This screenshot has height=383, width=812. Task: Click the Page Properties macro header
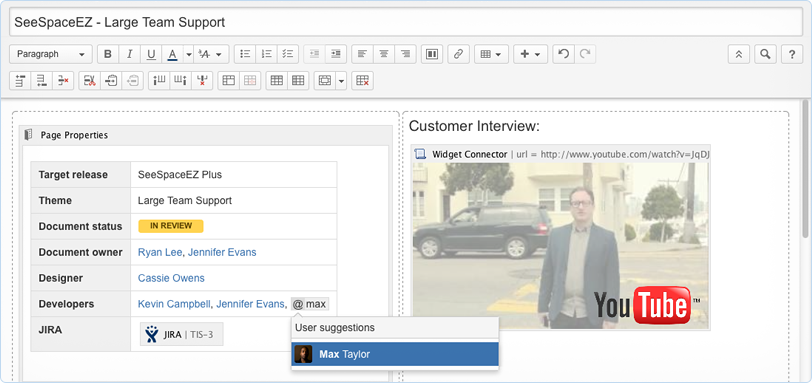(206, 135)
